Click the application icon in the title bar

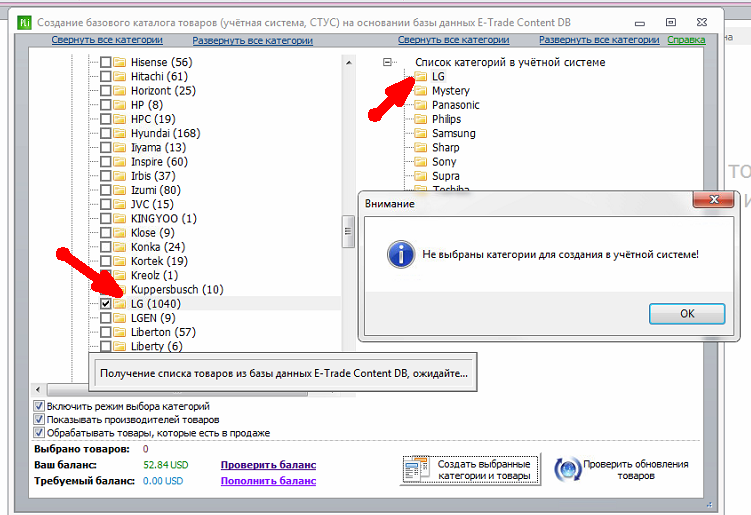24,23
